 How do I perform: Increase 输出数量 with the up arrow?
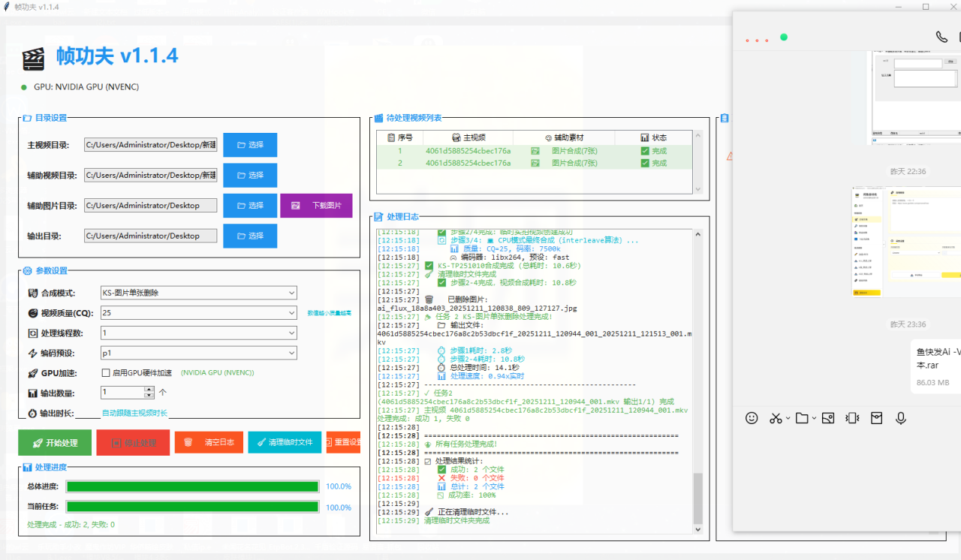(149, 389)
